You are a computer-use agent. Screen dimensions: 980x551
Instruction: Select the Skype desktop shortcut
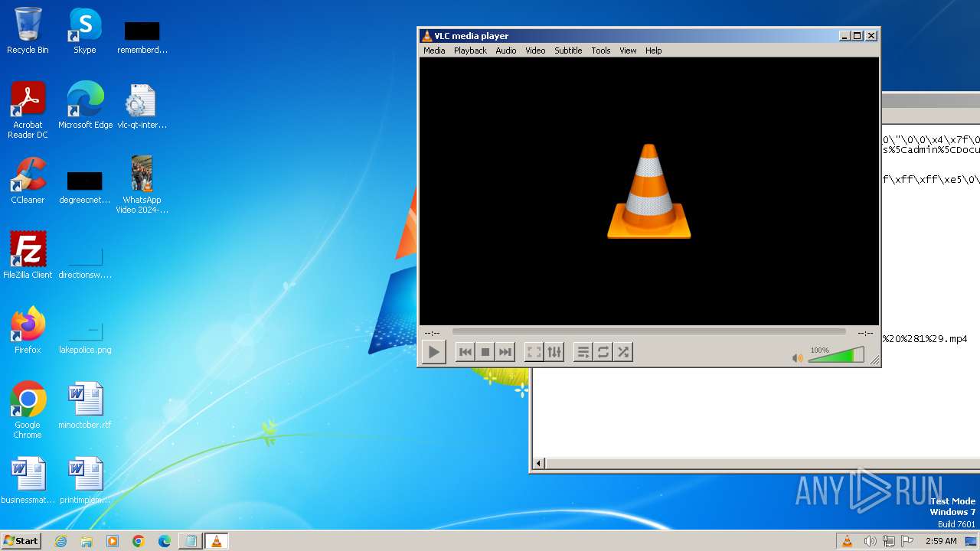[85, 31]
